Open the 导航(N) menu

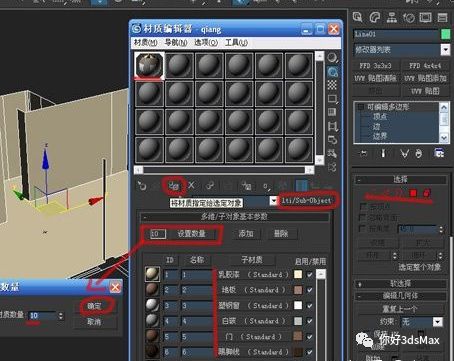(176, 43)
